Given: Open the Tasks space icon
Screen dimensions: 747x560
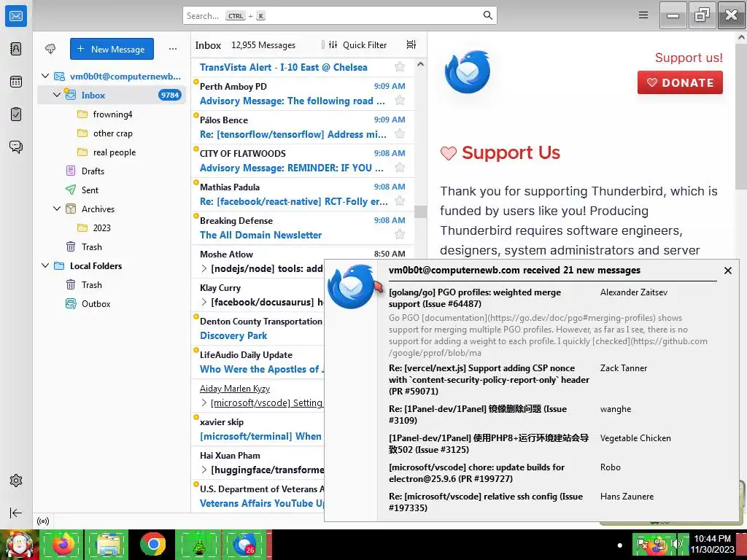Looking at the screenshot, I should (16, 114).
